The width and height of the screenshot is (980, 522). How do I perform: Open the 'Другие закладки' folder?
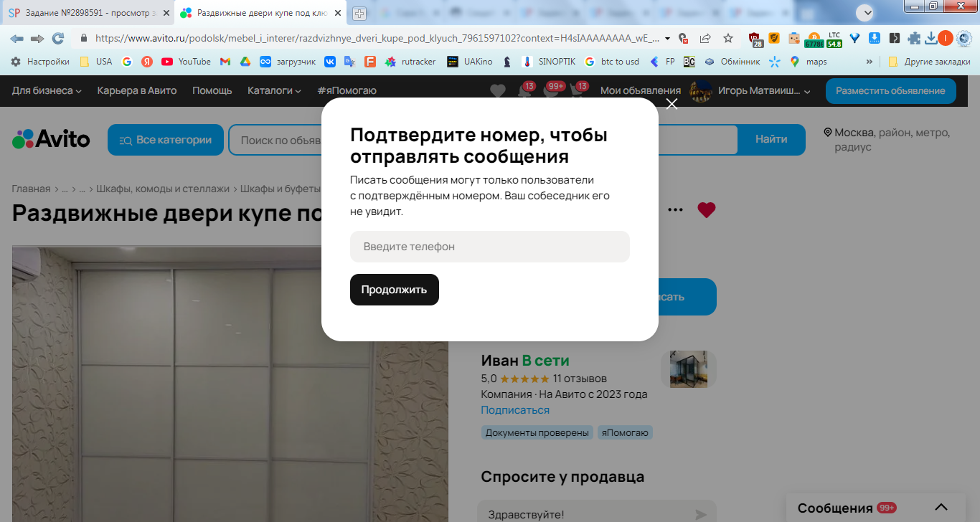929,62
